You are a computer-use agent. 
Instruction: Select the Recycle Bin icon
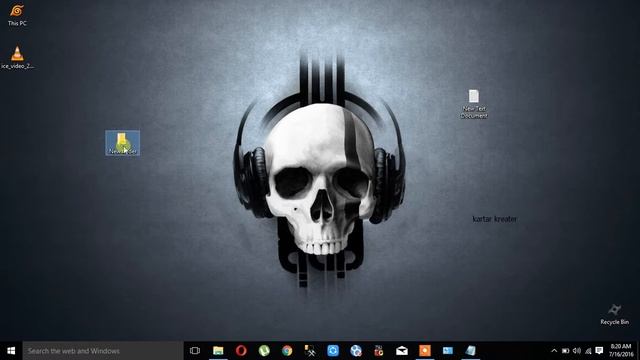click(x=614, y=314)
